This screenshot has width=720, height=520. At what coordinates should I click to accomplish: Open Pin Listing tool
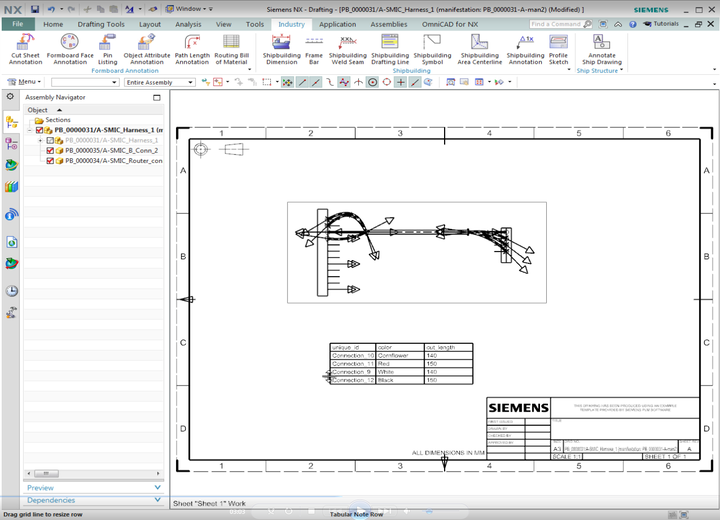click(x=107, y=49)
